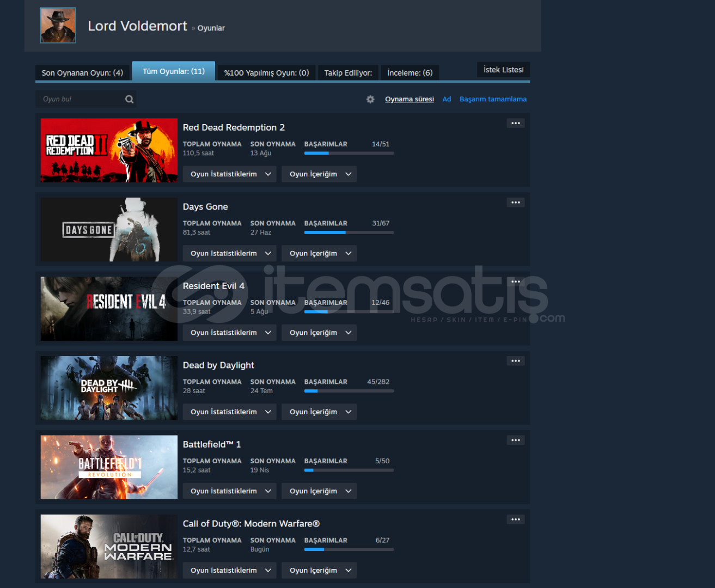Expand Oyun İstatistiklerim for Resident Evil 4

(x=230, y=333)
